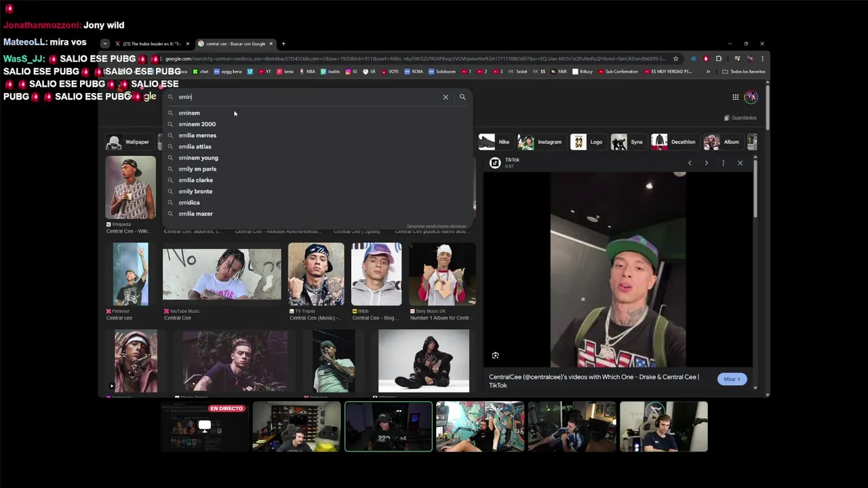Select the highlighted green-bordered webcam thumbnail

coord(389,427)
